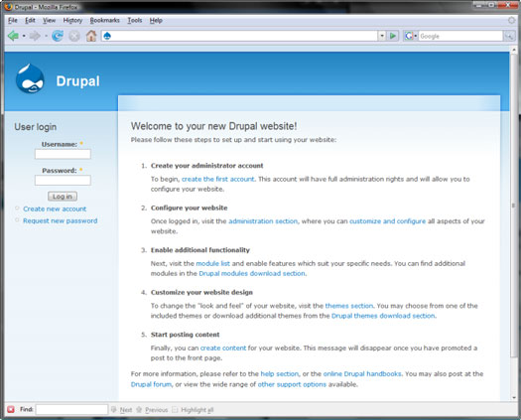Screen dimensions: 521x420
Task: Click the Drupal drop logo
Action: pos(30,78)
